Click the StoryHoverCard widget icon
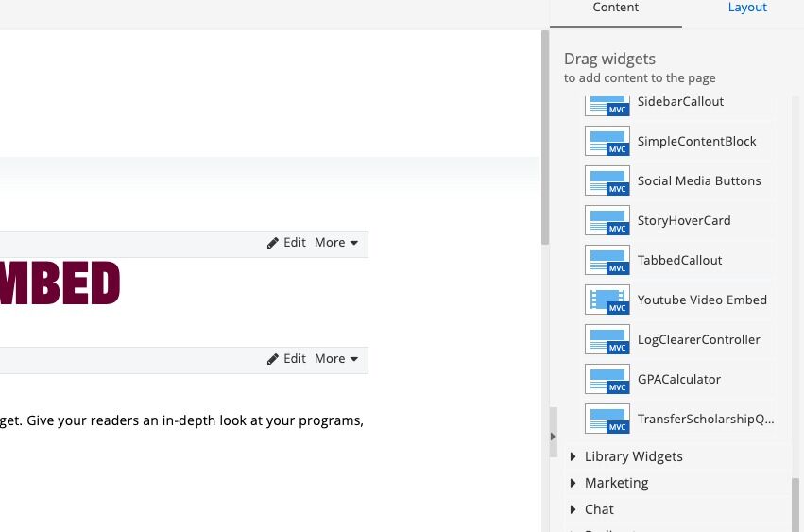Image resolution: width=804 pixels, height=532 pixels. (x=607, y=220)
